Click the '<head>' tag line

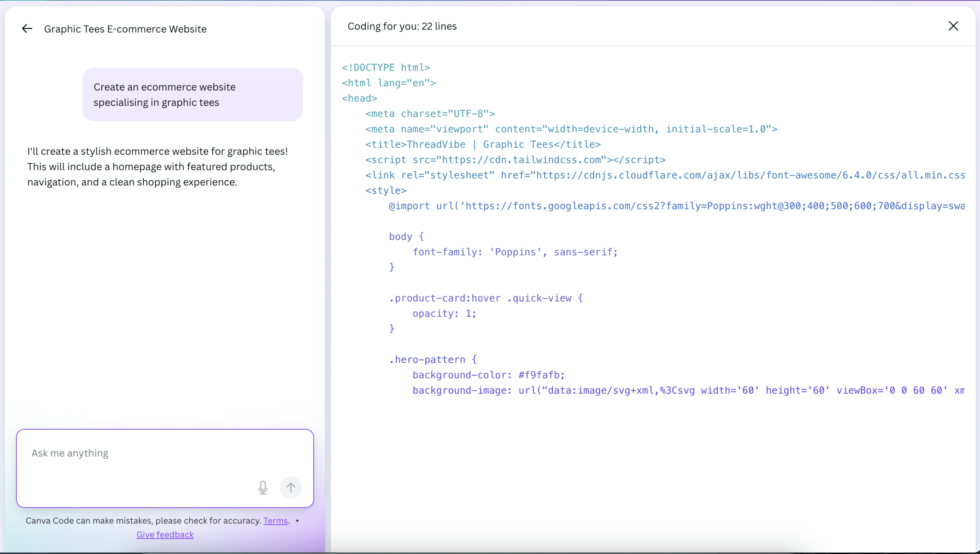[359, 98]
